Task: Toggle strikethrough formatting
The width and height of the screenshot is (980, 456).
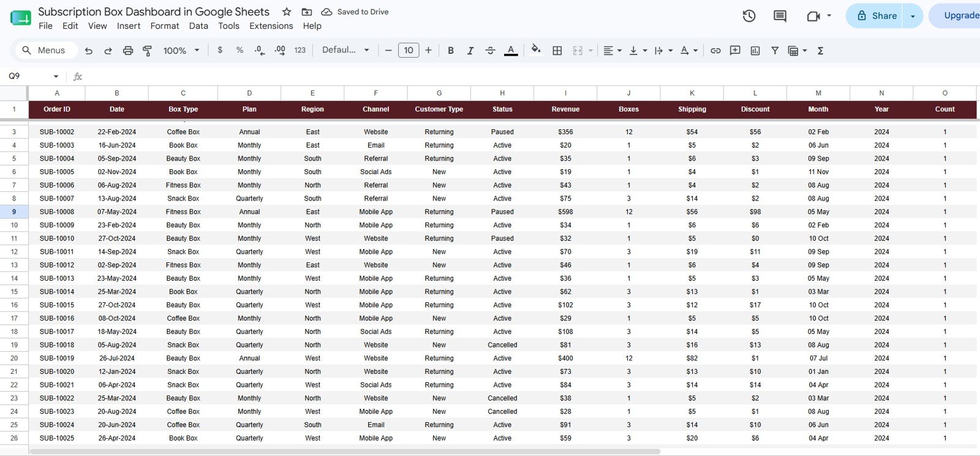Action: pyautogui.click(x=490, y=50)
